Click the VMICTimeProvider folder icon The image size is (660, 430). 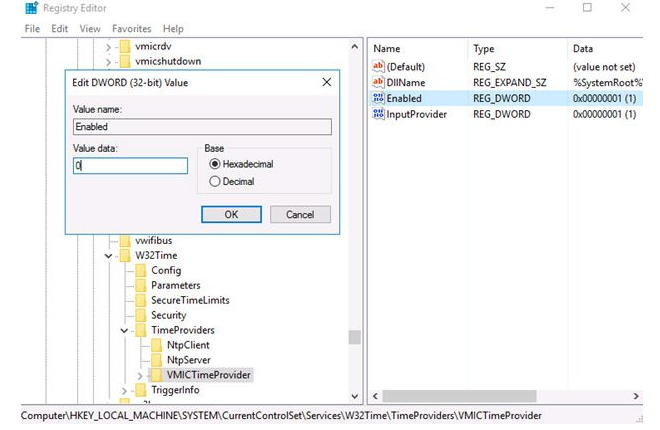156,375
